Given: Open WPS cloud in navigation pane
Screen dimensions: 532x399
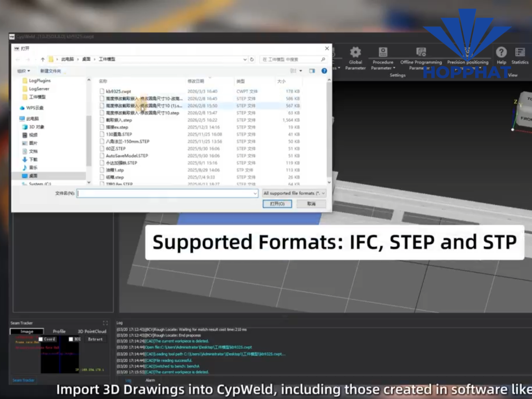Looking at the screenshot, I should (32, 108).
